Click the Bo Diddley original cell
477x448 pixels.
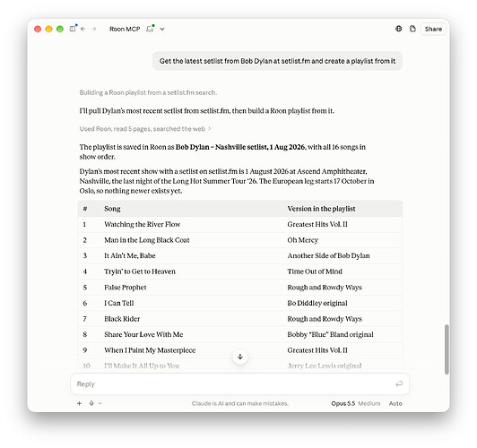(x=317, y=303)
